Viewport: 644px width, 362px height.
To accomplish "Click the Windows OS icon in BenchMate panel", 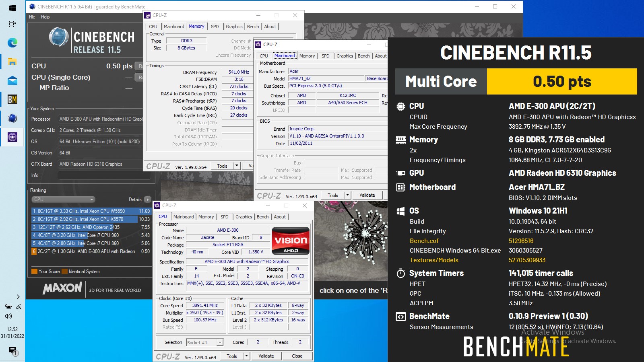I will (400, 211).
